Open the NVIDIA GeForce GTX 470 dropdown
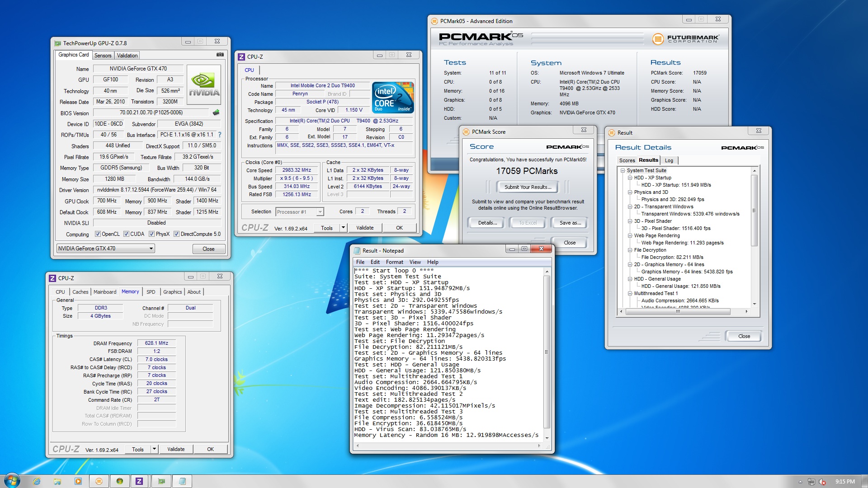 (x=105, y=249)
